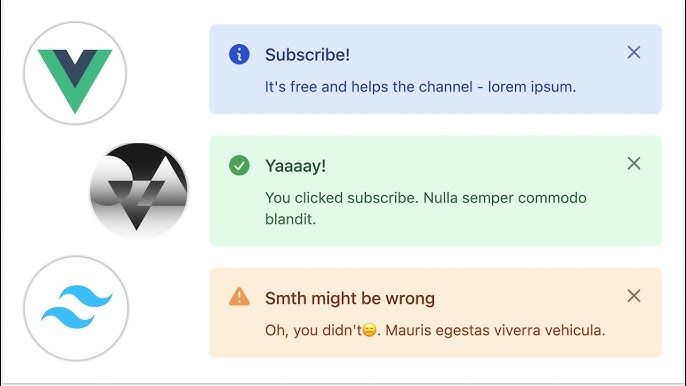Viewport: 686px width, 386px height.
Task: Close the 'Smth might be wrong' alert
Action: 634,296
